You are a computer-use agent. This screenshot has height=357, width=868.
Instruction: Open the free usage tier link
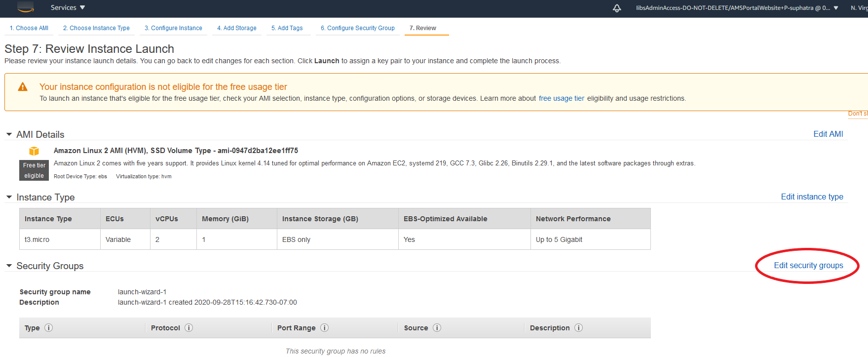561,99
